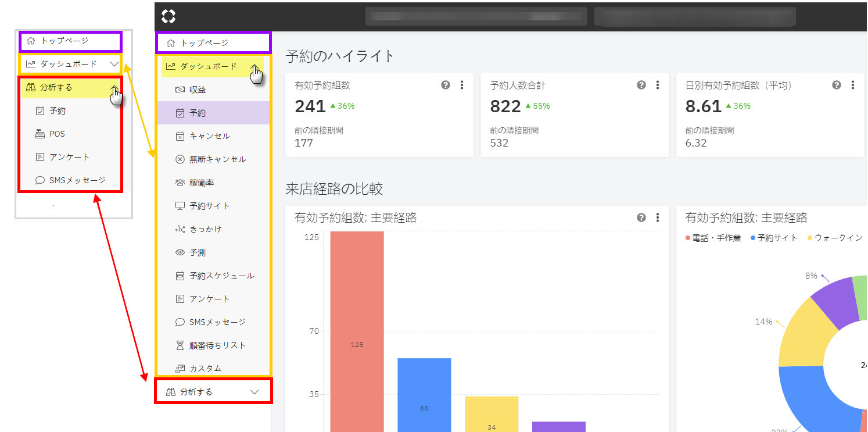868x432 pixels.
Task: Open bar chart 主要経路 options menu
Action: tap(658, 217)
